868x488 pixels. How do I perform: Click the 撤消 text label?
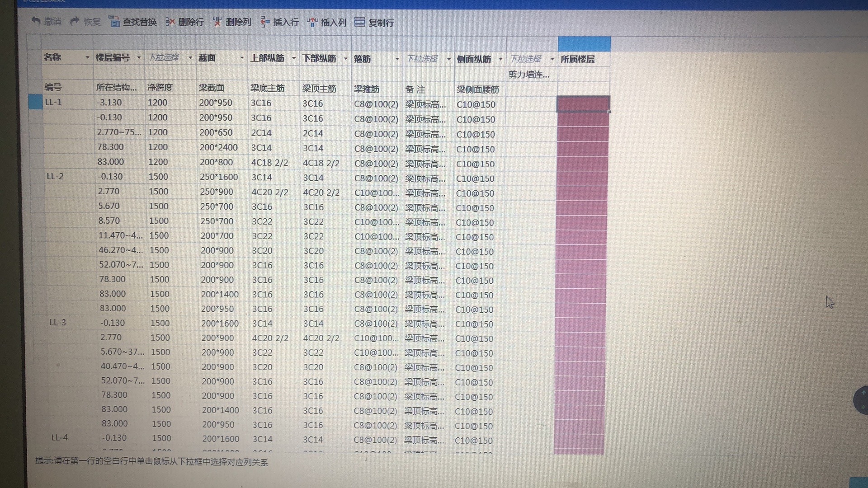coord(53,21)
